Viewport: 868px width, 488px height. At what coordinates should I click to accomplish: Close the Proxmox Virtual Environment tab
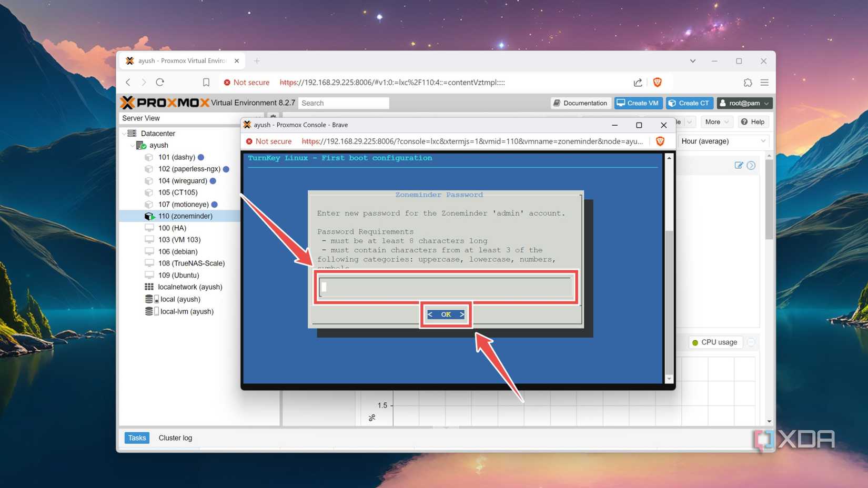pos(237,61)
